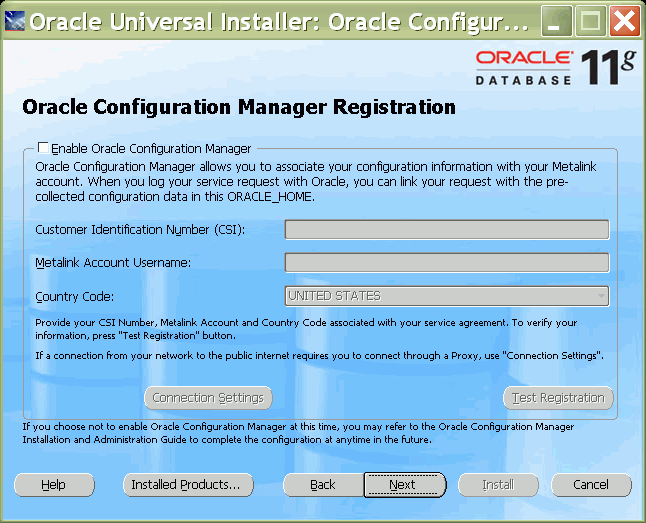Close the installer with the red X

pyautogui.click(x=624, y=20)
